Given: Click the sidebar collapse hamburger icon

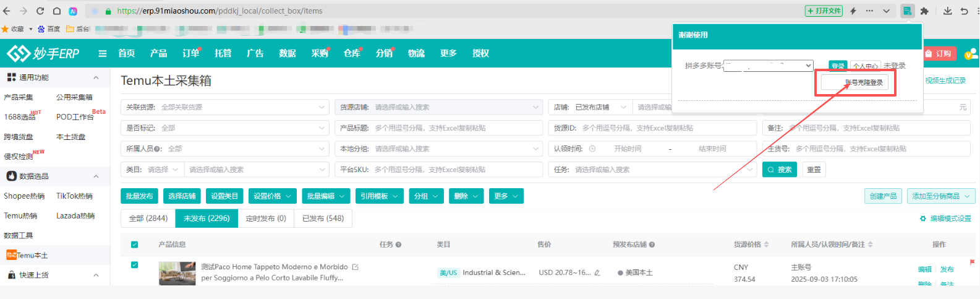Looking at the screenshot, I should click(103, 54).
